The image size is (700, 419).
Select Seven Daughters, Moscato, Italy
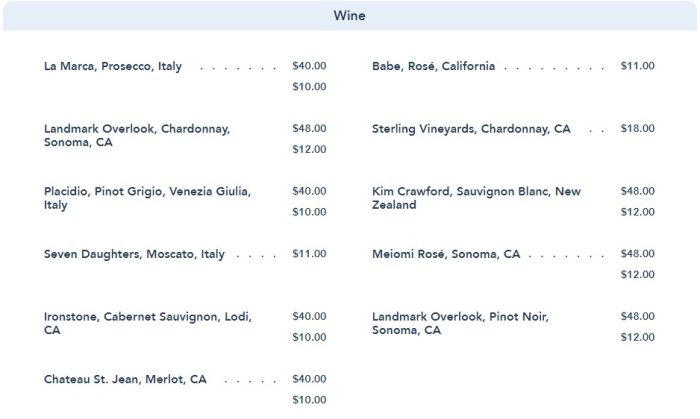(134, 255)
